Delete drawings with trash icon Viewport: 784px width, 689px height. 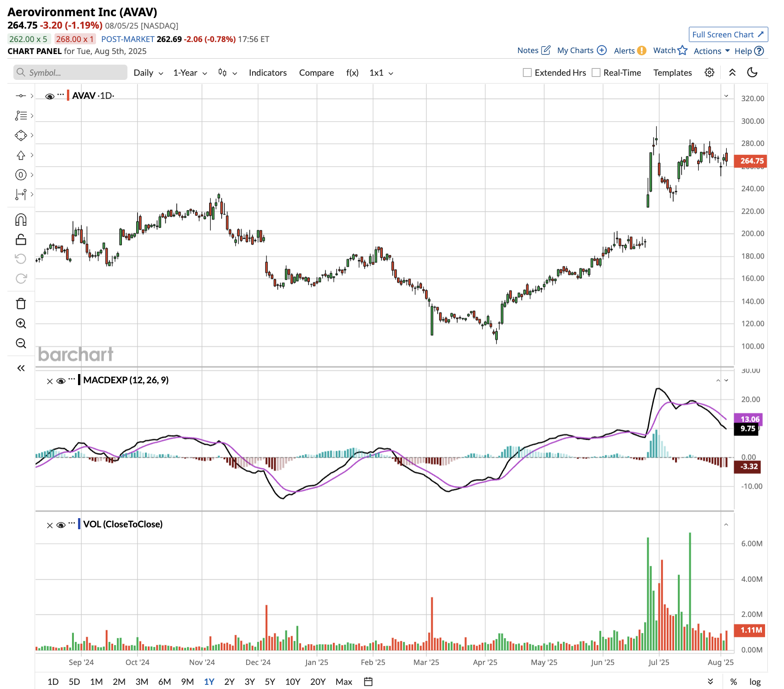21,303
